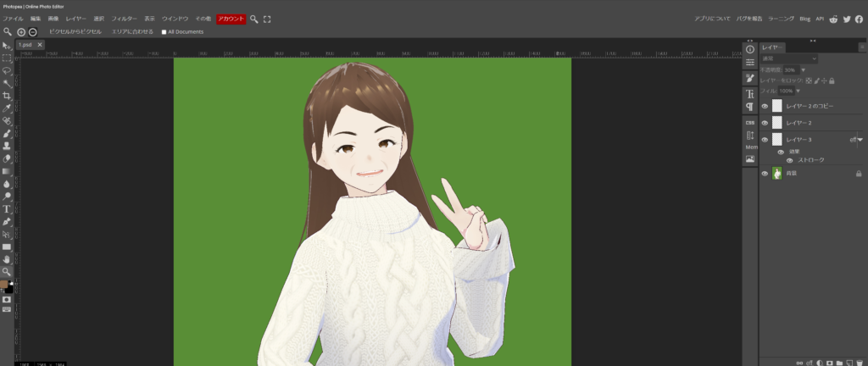Image resolution: width=868 pixels, height=366 pixels.
Task: Select the Crop tool in toolbar
Action: 7,96
